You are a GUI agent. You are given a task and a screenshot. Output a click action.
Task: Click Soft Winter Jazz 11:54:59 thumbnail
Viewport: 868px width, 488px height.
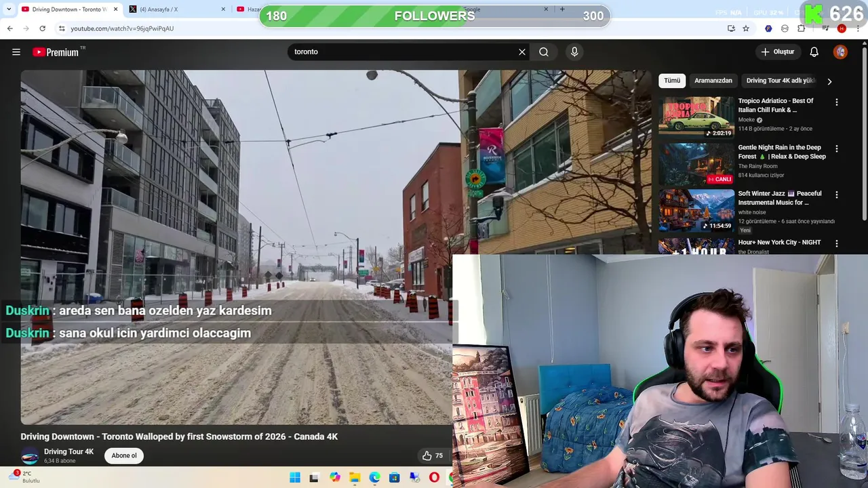696,209
